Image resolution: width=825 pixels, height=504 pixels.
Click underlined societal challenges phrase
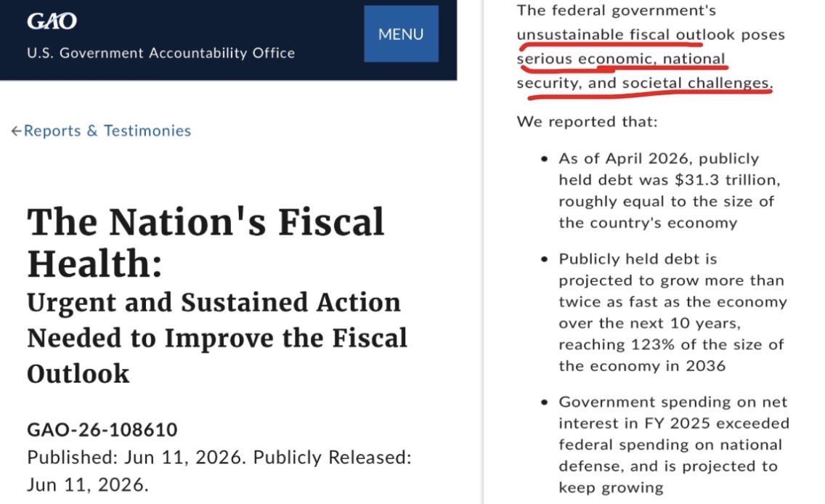696,83
